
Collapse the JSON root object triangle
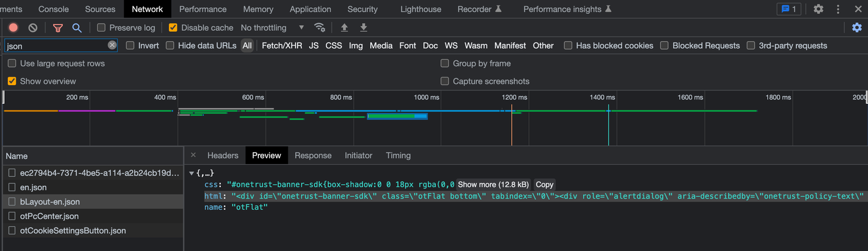tap(192, 173)
